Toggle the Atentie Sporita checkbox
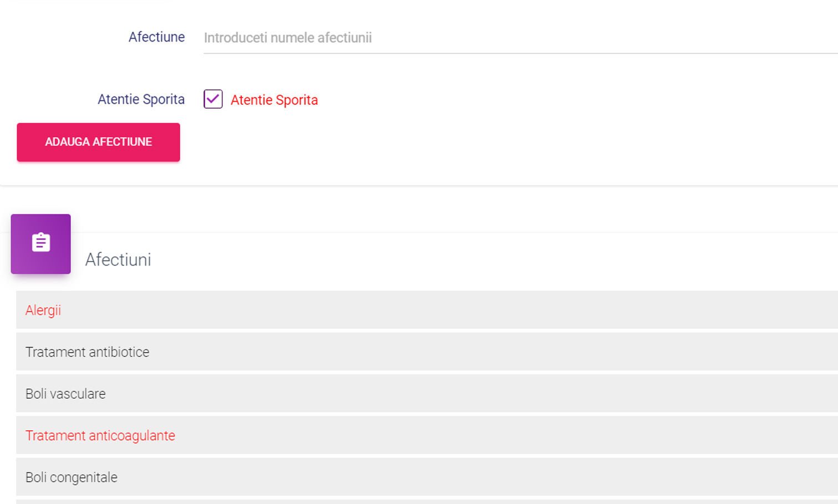838x504 pixels. [x=213, y=99]
